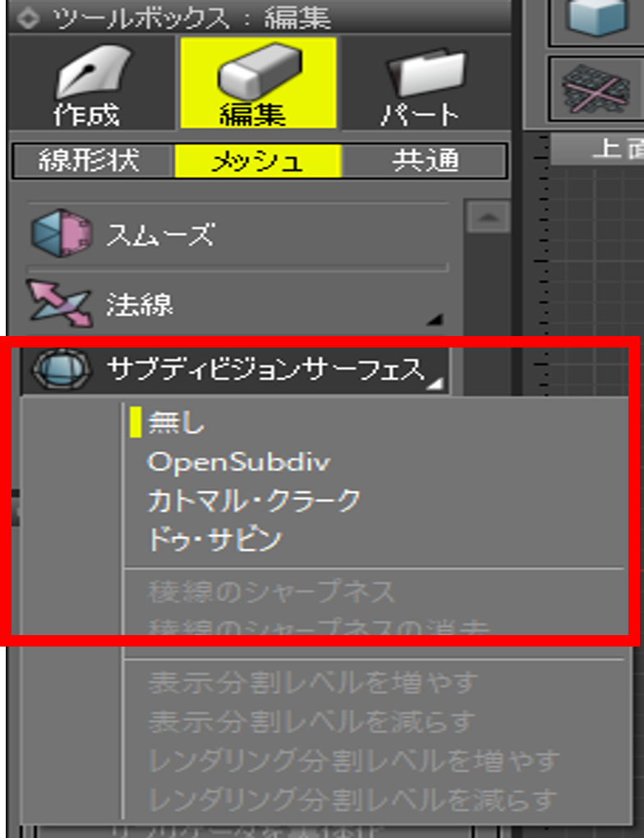Click the blue cube icon at top right

[x=597, y=17]
